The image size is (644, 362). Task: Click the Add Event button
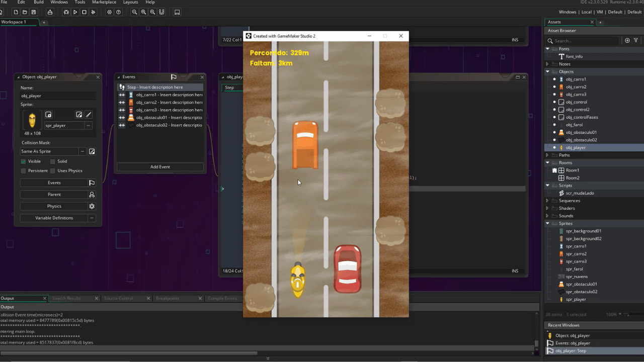(x=160, y=166)
